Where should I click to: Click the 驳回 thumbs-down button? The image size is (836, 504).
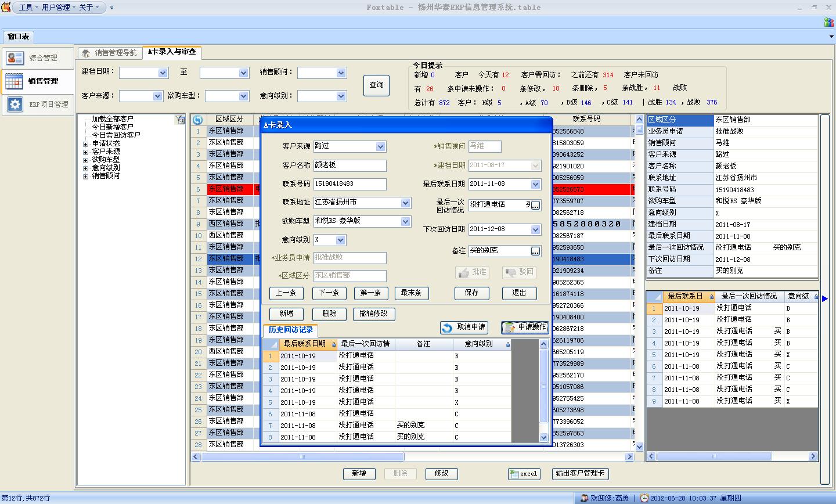coord(519,272)
